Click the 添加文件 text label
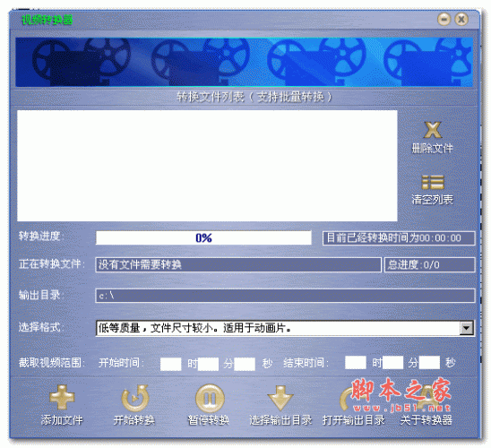491x448 pixels. point(62,420)
